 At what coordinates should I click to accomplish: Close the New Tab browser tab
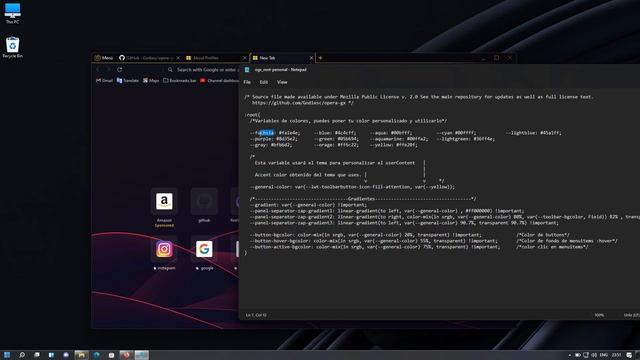(311, 58)
